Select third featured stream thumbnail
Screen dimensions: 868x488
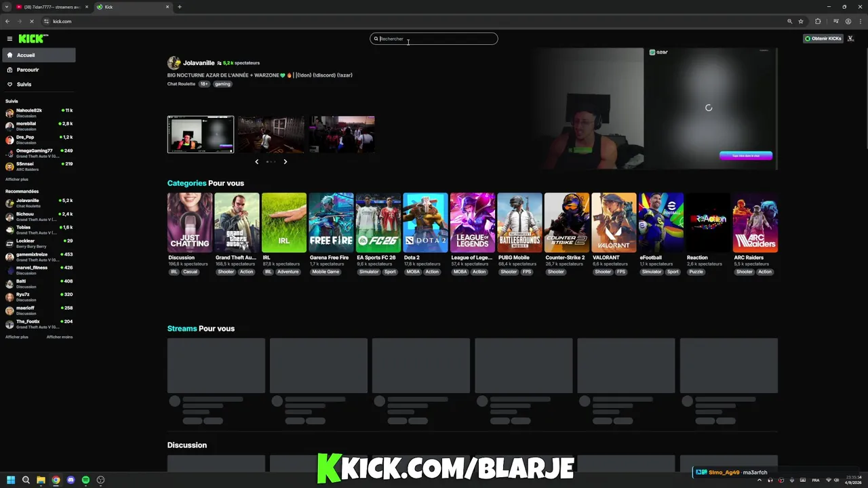(342, 134)
